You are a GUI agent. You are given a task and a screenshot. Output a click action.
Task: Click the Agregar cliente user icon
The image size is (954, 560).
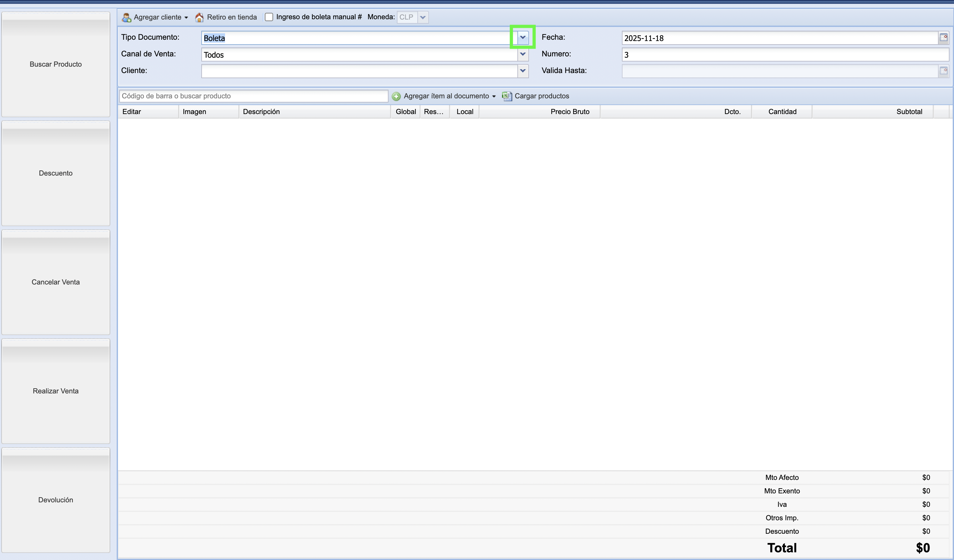[x=126, y=17]
